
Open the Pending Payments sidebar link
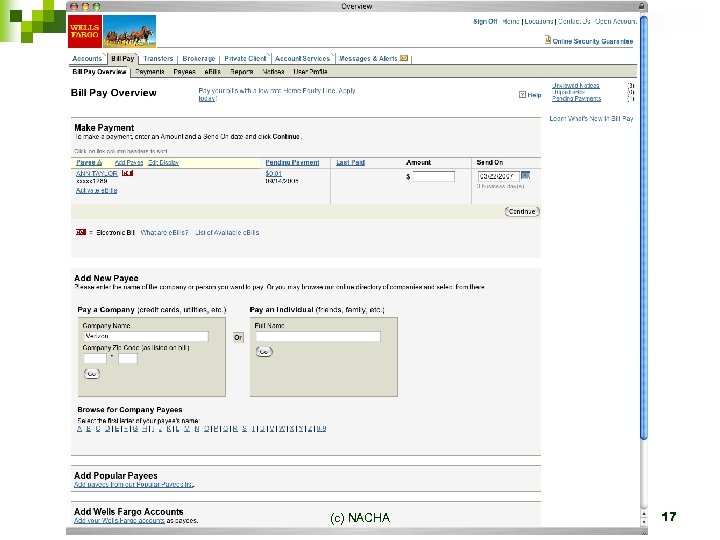(x=576, y=98)
